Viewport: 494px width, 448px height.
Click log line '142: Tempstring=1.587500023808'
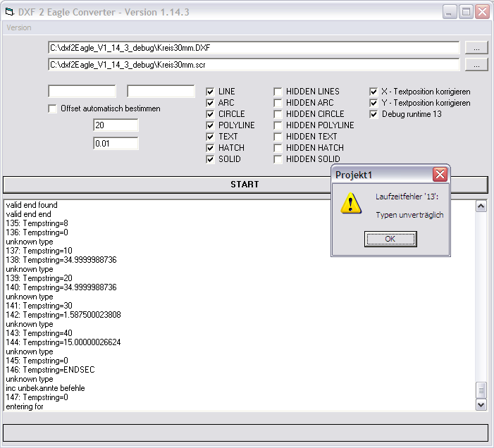tap(63, 315)
